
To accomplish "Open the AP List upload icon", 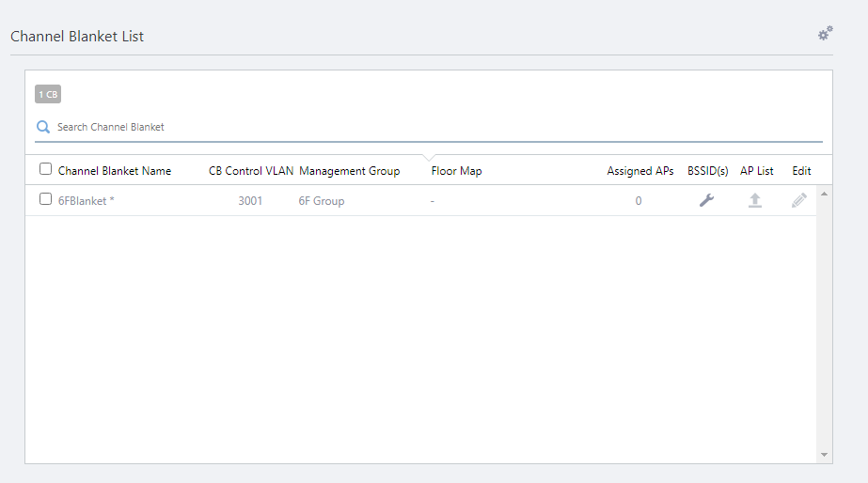I will pyautogui.click(x=754, y=200).
